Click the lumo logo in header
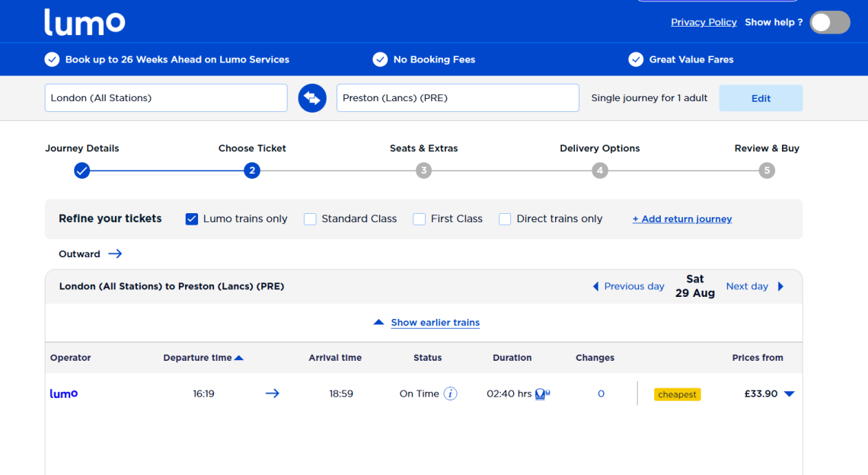 (85, 22)
